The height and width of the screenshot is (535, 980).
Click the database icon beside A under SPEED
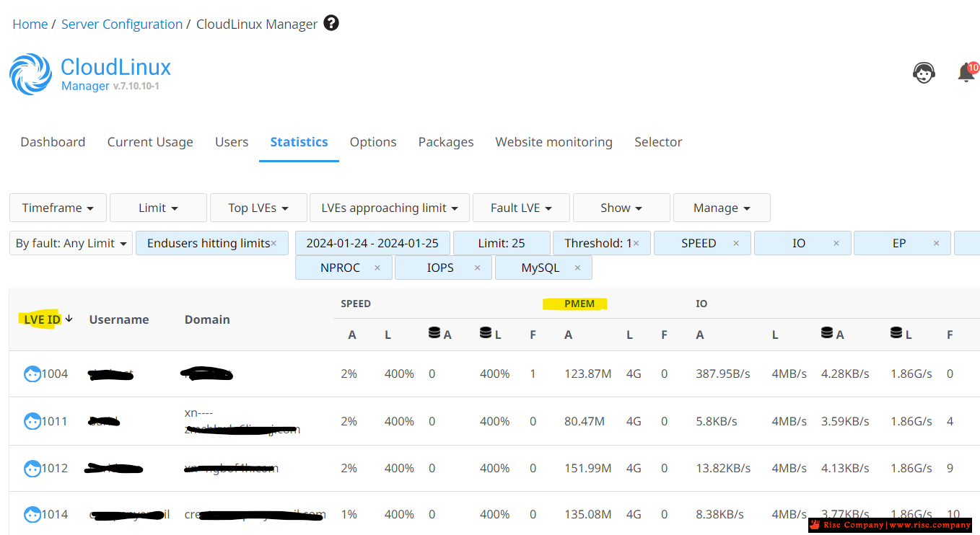(434, 333)
